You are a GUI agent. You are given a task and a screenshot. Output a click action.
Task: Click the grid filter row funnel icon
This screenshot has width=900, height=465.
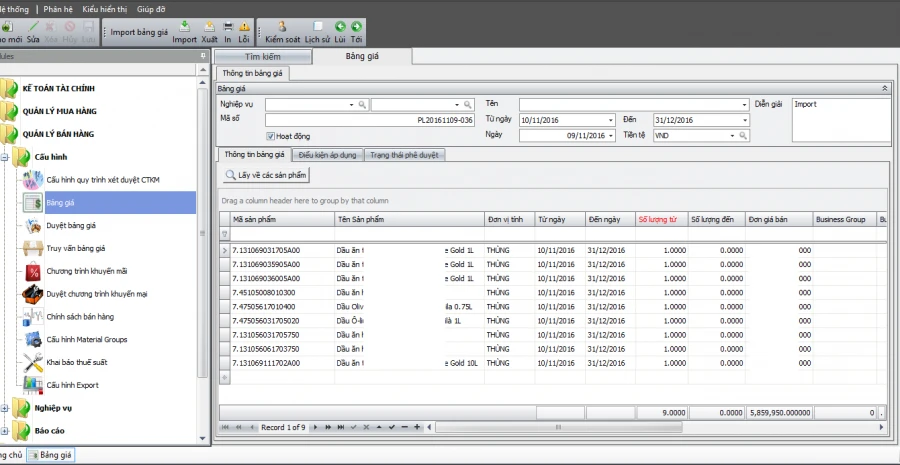(224, 234)
